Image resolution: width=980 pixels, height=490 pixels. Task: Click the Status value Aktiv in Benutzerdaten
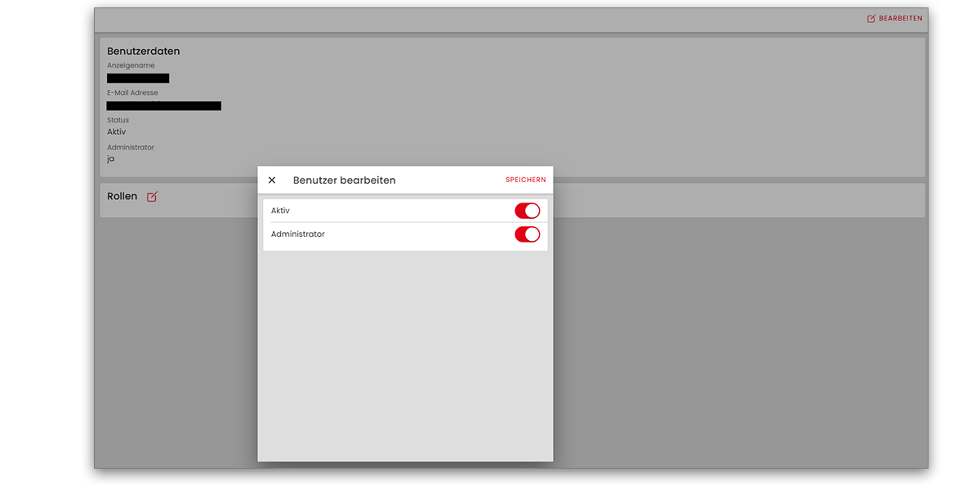pos(116,131)
